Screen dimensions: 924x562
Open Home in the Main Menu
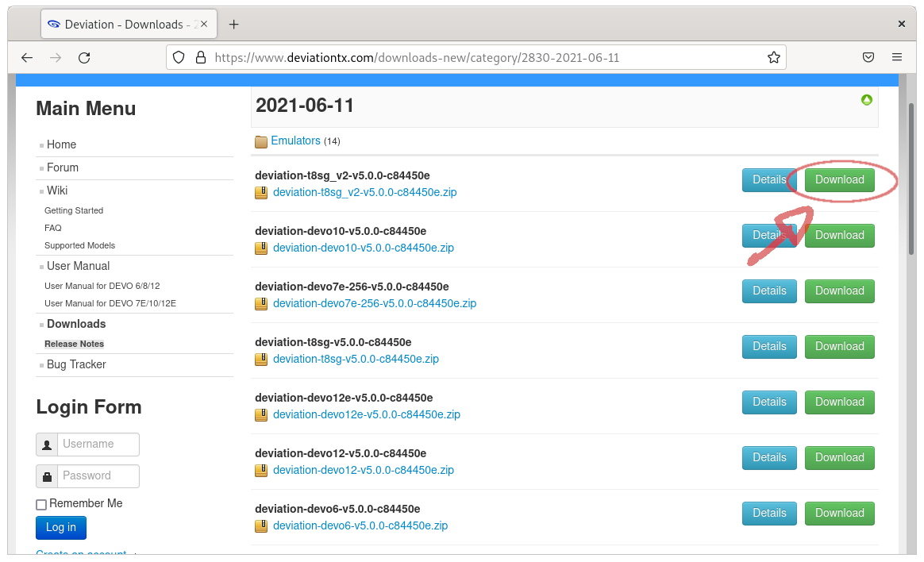tap(61, 144)
